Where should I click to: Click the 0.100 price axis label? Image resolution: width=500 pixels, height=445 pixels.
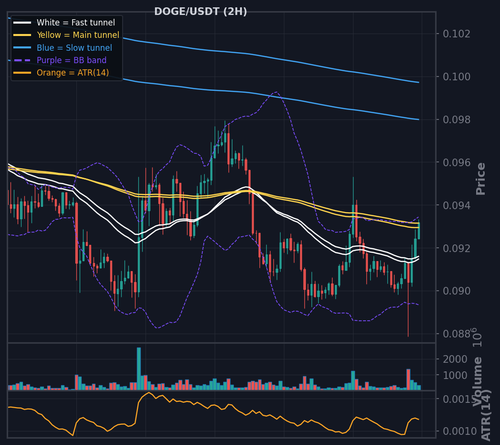click(x=456, y=77)
